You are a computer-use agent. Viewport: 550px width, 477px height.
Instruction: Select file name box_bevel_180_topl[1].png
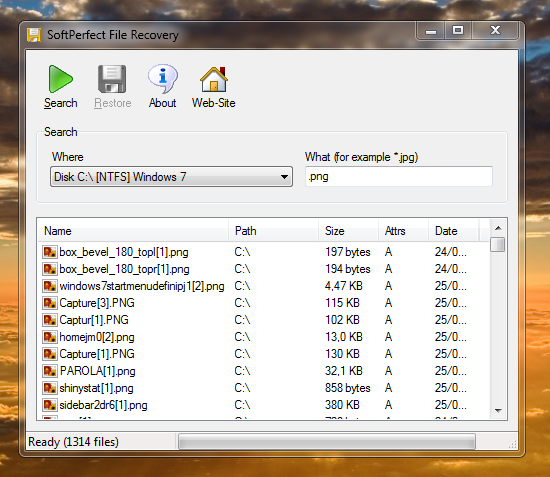124,252
